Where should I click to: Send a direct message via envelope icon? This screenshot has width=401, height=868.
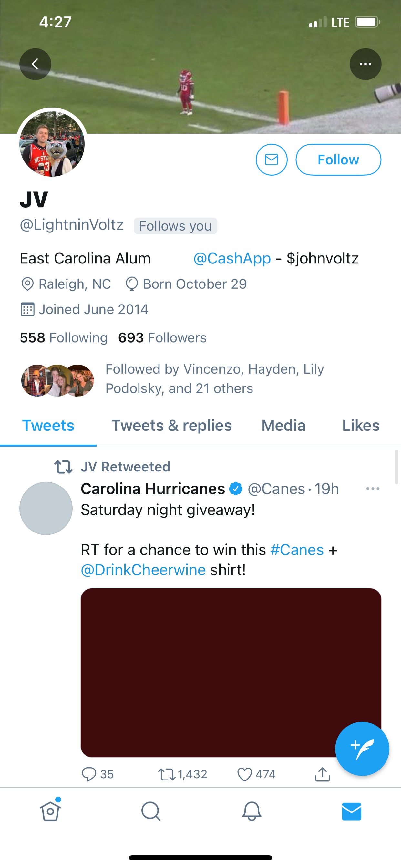271,160
